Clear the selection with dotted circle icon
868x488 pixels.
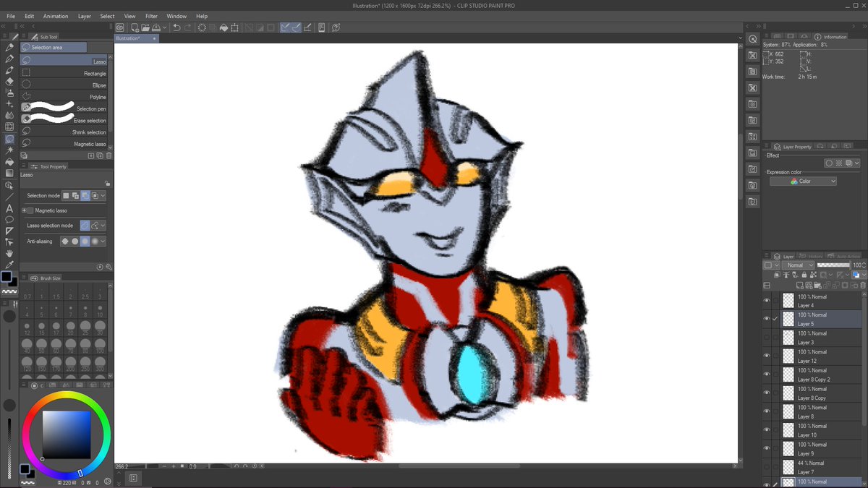coord(202,27)
